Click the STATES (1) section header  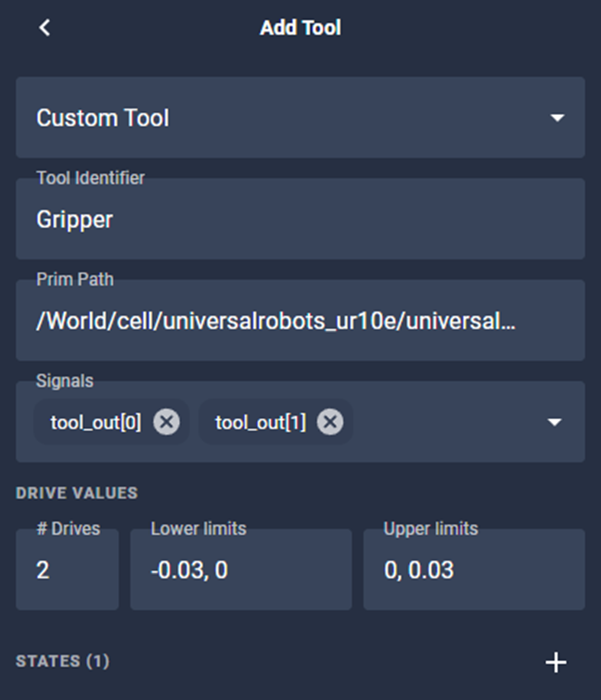62,661
